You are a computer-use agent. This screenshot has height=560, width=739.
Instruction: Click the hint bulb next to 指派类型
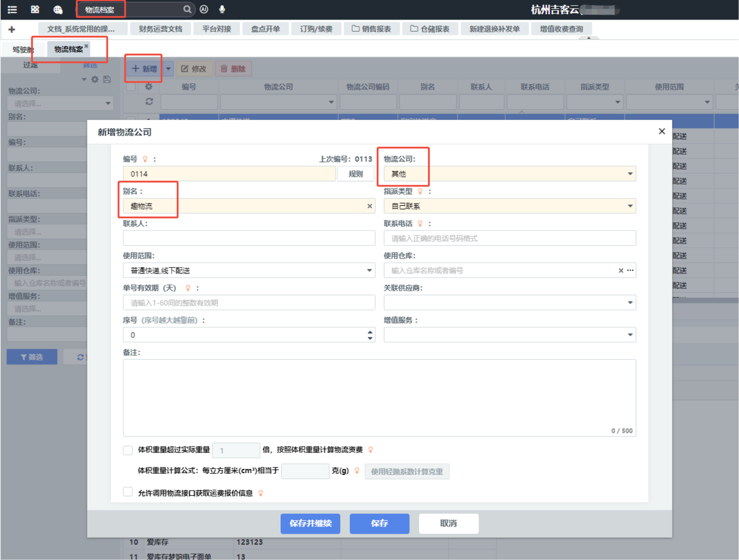click(420, 191)
